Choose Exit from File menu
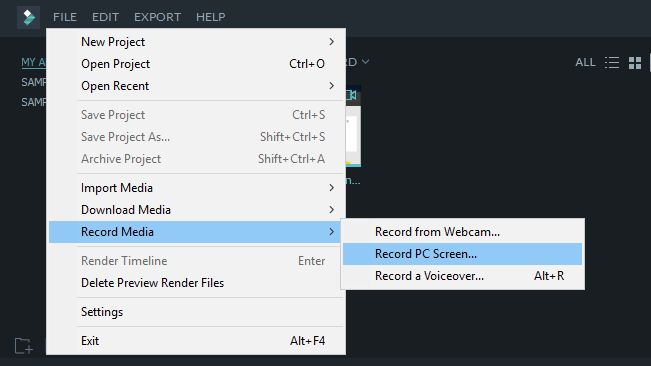651x366 pixels. 196,341
